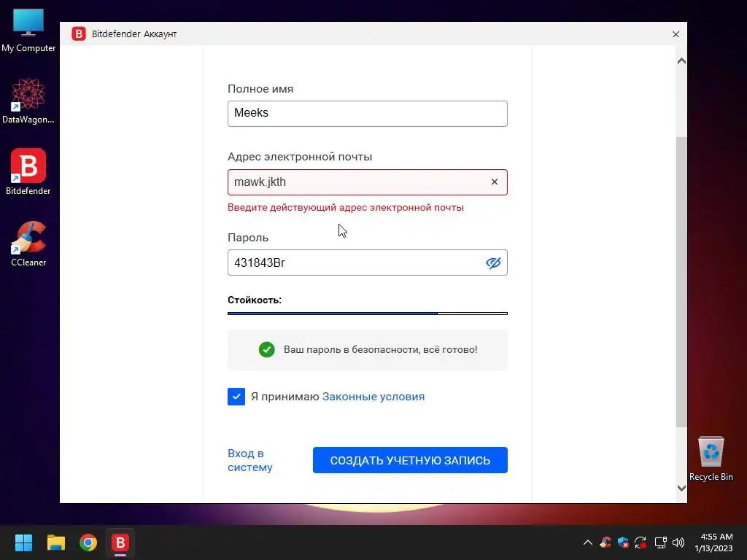Click the green checkmark password icon
This screenshot has width=747, height=560.
point(267,349)
